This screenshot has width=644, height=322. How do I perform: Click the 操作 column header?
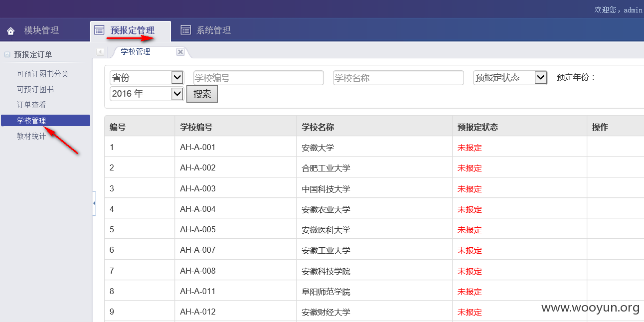coord(600,127)
